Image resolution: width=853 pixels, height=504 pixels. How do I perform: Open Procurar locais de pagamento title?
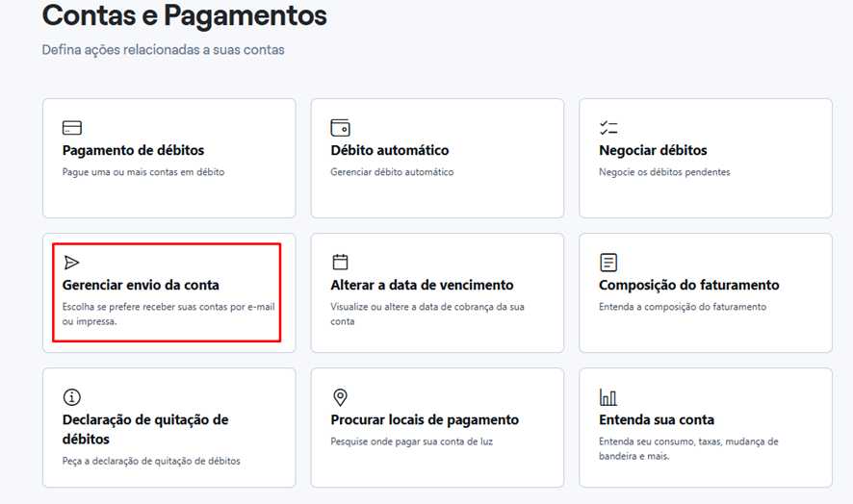click(x=425, y=419)
